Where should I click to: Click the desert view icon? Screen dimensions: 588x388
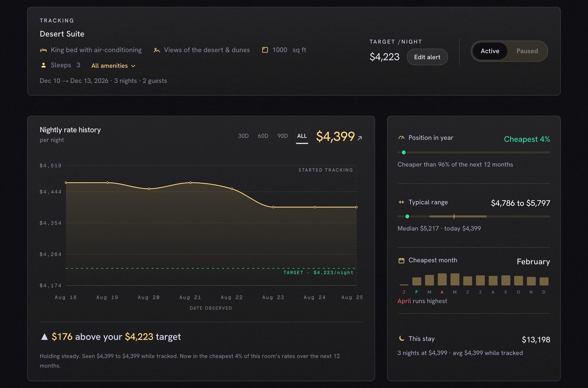click(x=157, y=50)
